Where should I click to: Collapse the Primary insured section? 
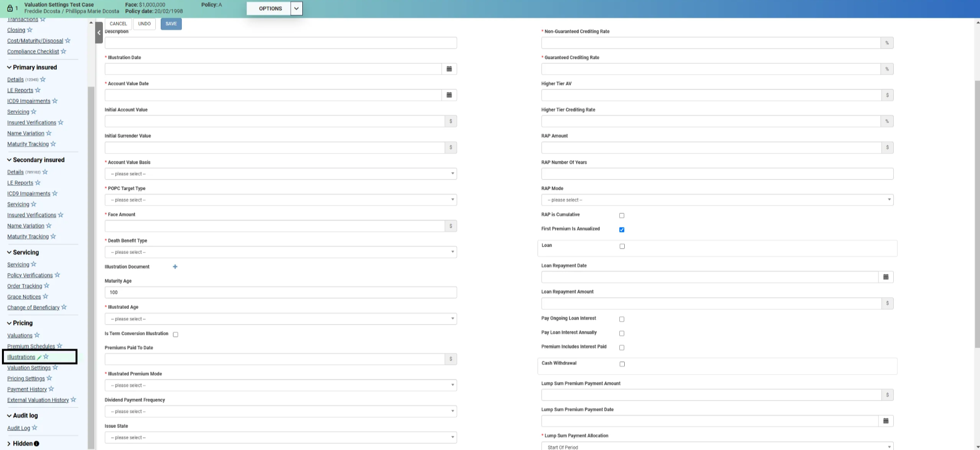pyautogui.click(x=9, y=68)
